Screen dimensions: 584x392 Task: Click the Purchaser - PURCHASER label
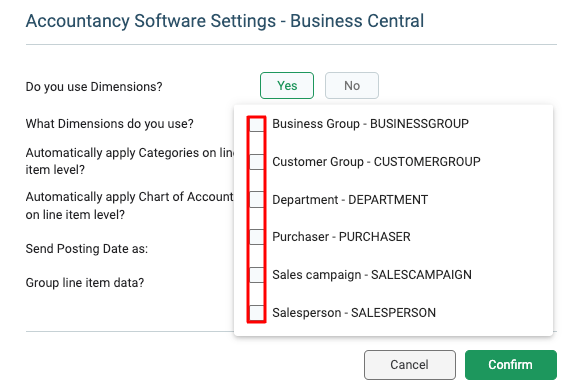341,237
